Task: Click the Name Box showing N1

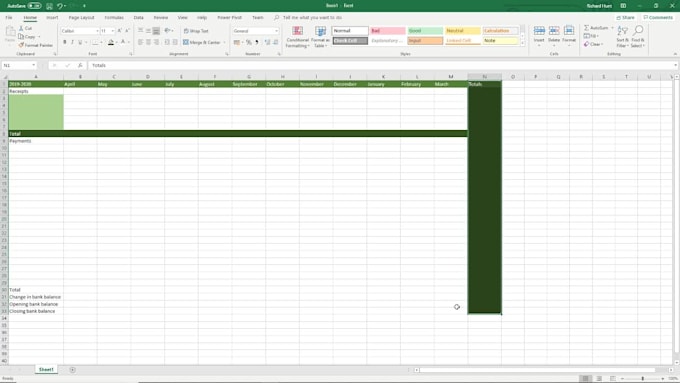Action: [x=19, y=65]
